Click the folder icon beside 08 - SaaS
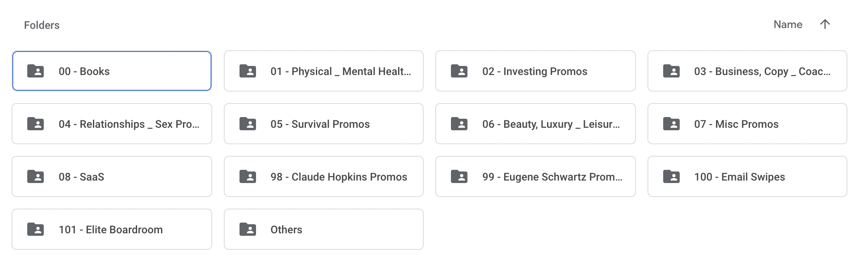Viewport: 868px width, 277px height. point(36,176)
